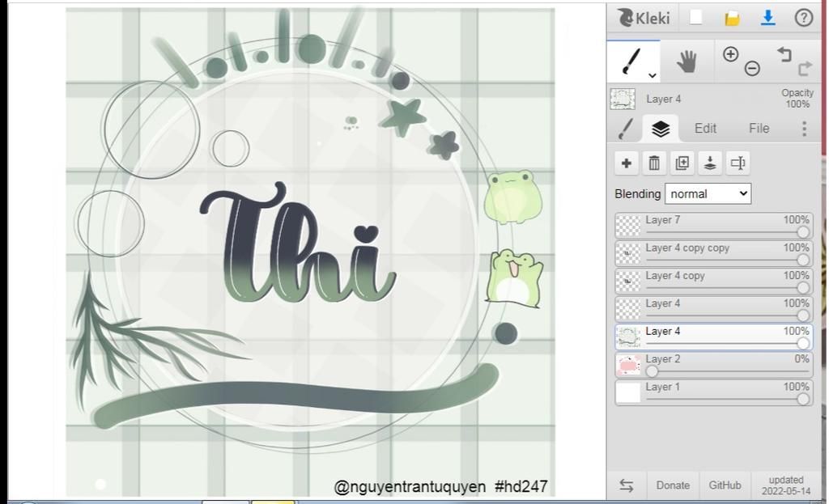This screenshot has width=829, height=504.
Task: Open the Donate link
Action: click(x=673, y=485)
